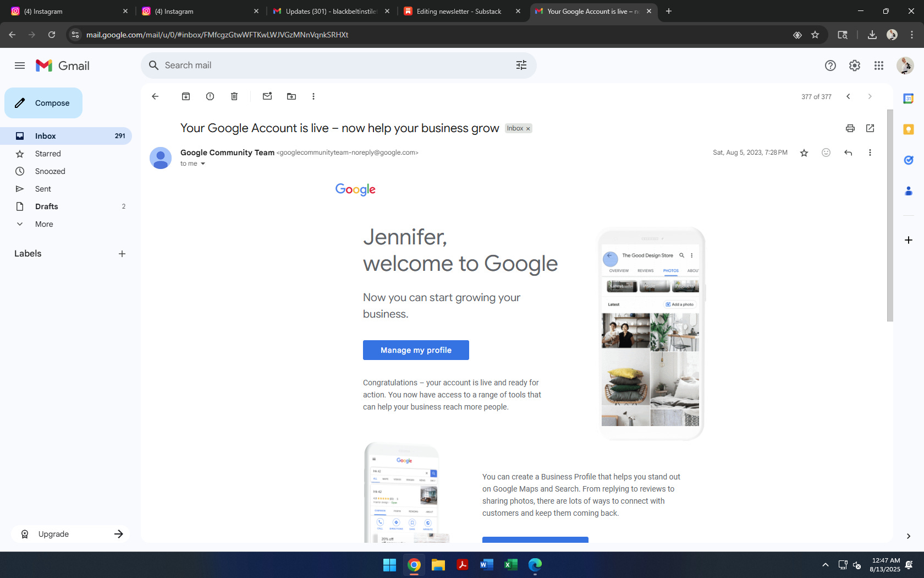
Task: Close the Substack tab
Action: click(x=518, y=11)
